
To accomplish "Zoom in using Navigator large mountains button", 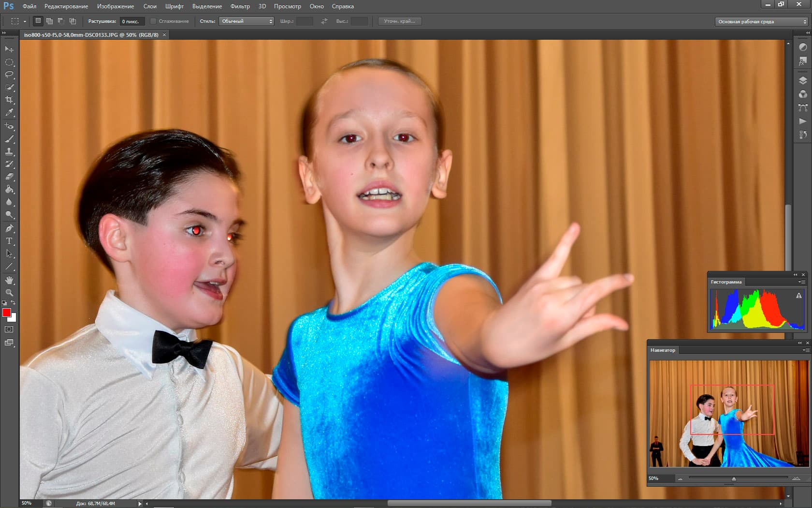I will coord(796,478).
